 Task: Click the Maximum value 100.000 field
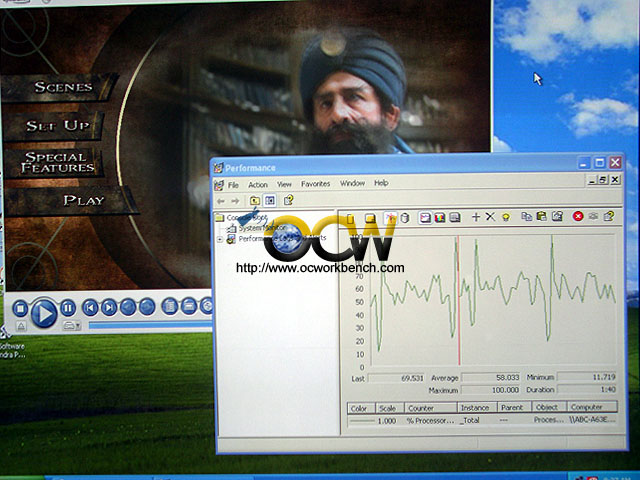coord(491,390)
